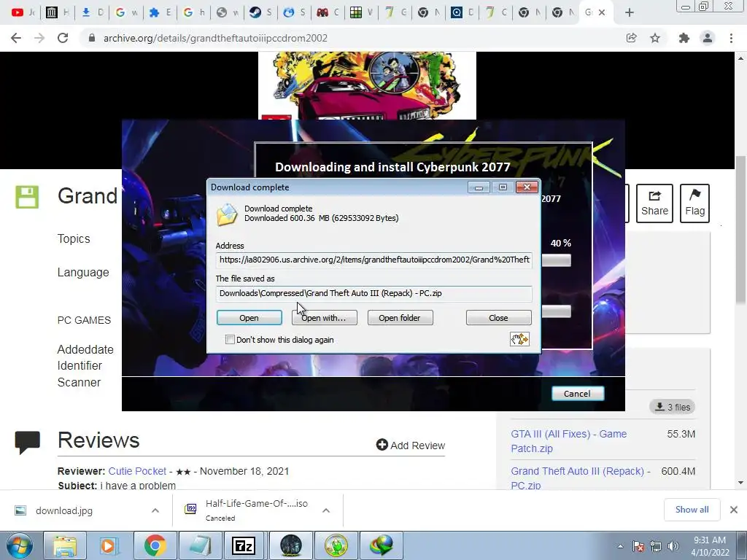Open the downloaded GTA III zip file

(249, 318)
